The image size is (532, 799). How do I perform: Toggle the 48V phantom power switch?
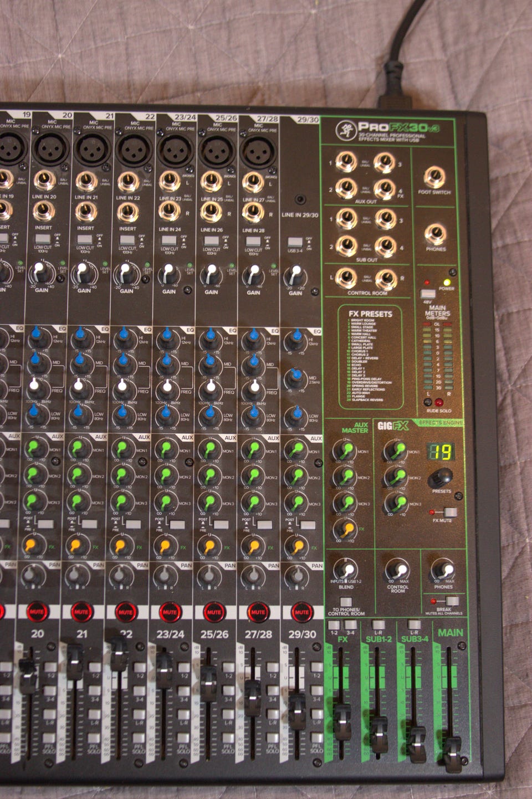tap(427, 294)
